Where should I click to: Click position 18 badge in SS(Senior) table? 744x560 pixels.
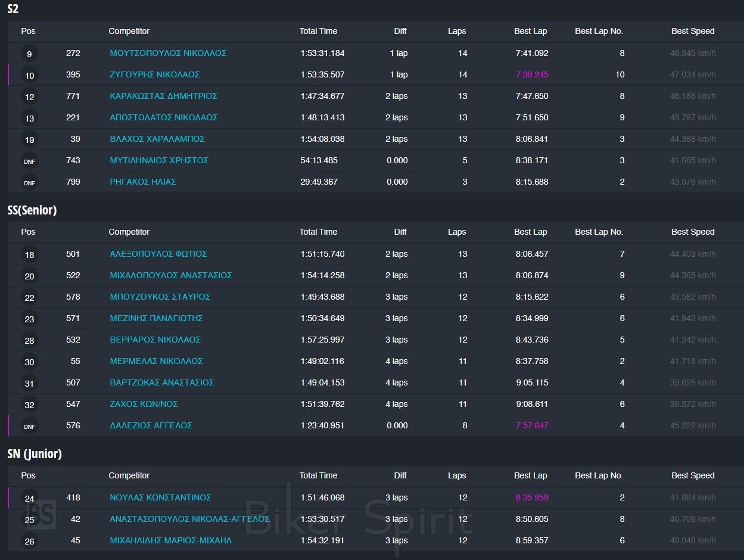(x=29, y=254)
